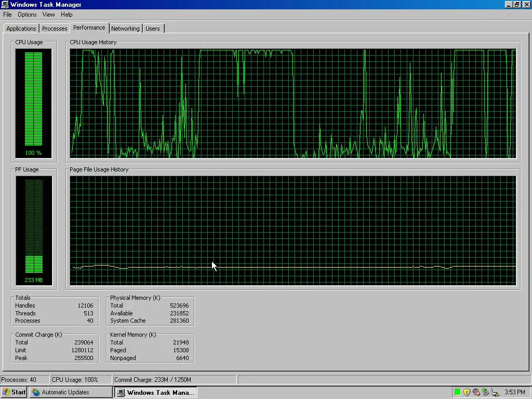Image resolution: width=532 pixels, height=399 pixels.
Task: Click the Kernel Memory (K) group label
Action: click(x=133, y=335)
